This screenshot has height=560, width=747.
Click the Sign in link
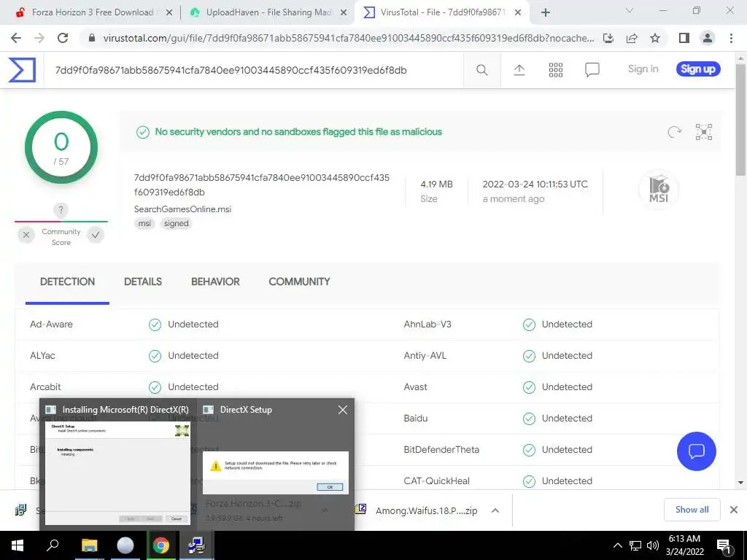[x=643, y=69]
